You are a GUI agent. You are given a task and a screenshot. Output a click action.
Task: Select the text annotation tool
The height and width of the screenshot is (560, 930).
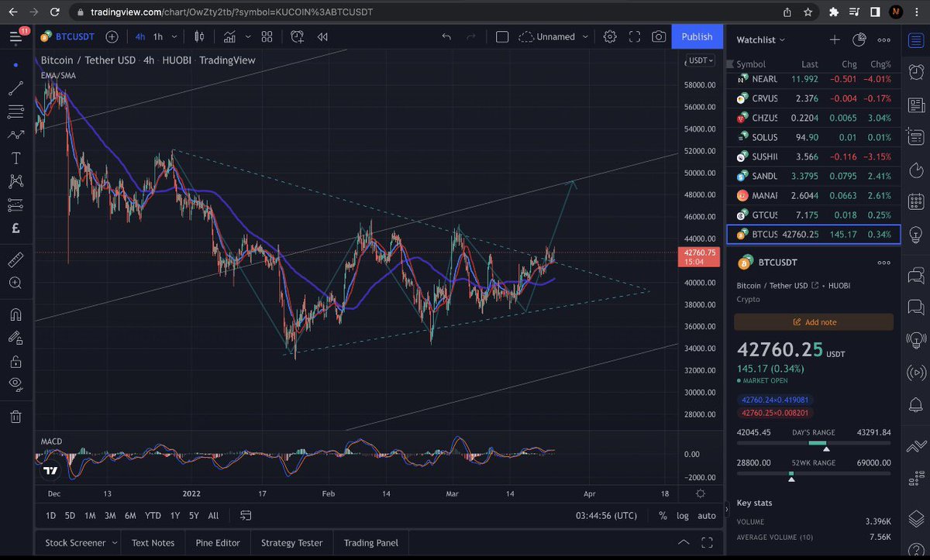15,158
